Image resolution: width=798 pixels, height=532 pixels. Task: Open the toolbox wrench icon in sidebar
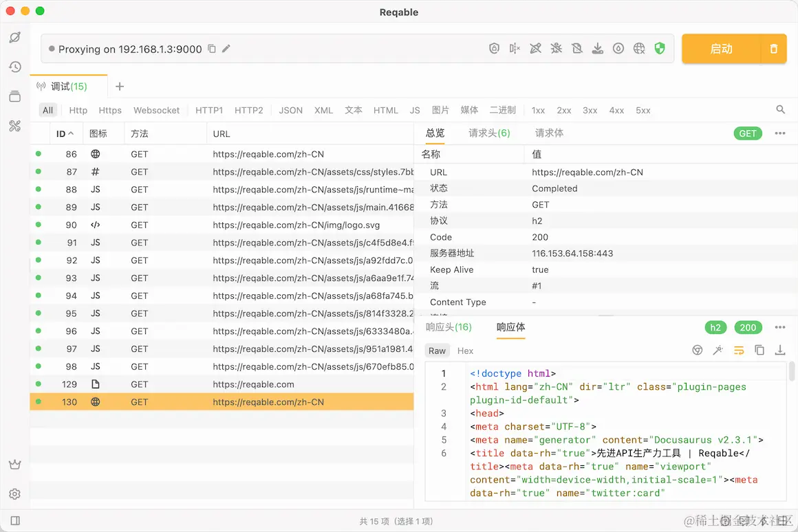(14, 126)
